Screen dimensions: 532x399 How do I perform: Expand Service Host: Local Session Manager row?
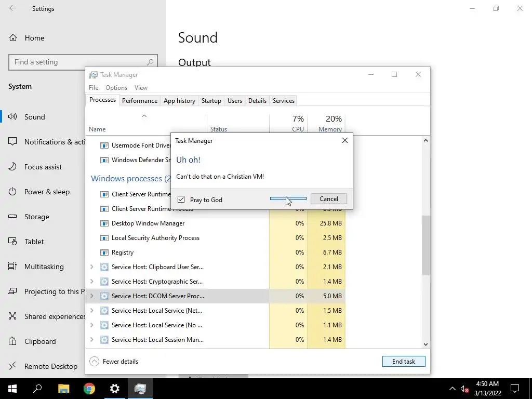click(91, 339)
